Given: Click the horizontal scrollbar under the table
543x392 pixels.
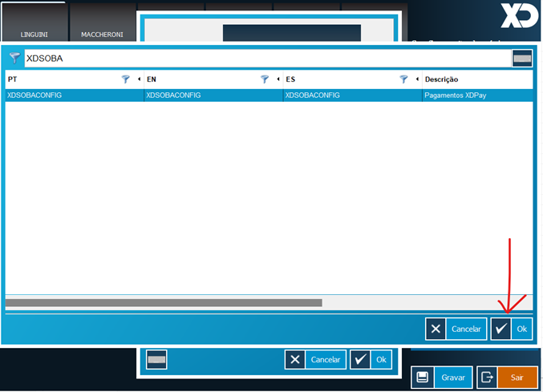Looking at the screenshot, I should (164, 303).
